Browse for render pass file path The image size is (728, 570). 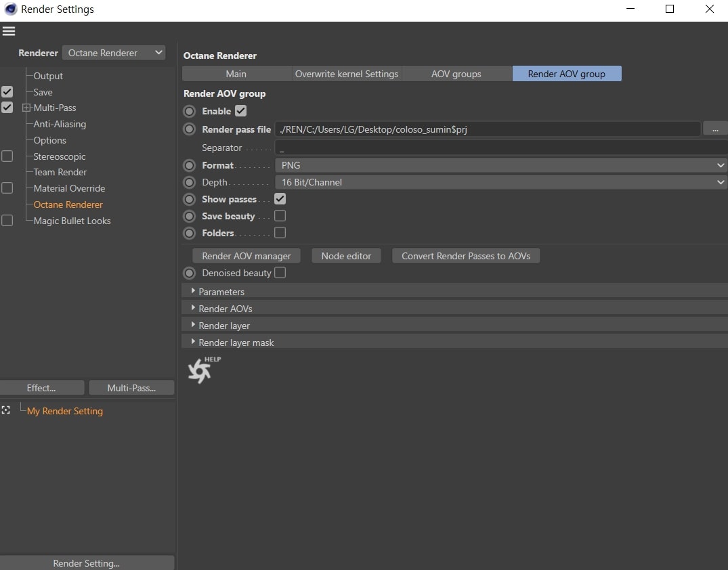coord(715,129)
